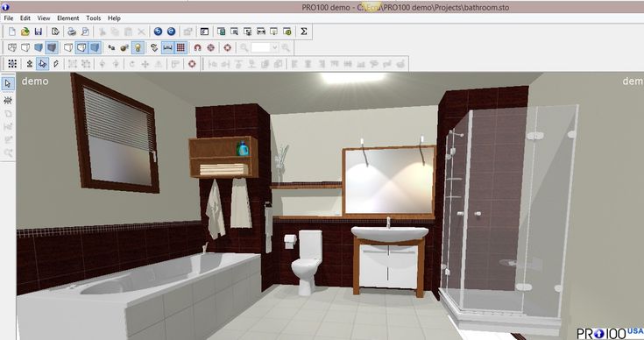Toggle the blue solid colors cube view
644x340 pixels.
pos(39,47)
